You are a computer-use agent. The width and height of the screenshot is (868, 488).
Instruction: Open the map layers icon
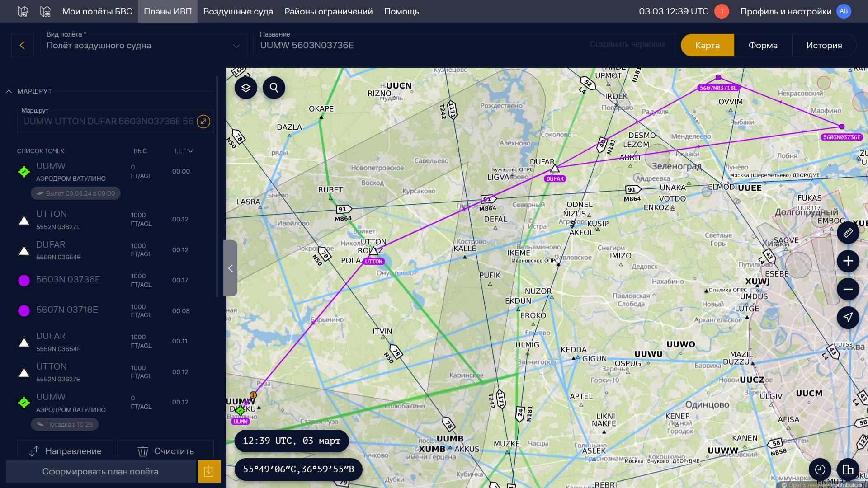[245, 88]
